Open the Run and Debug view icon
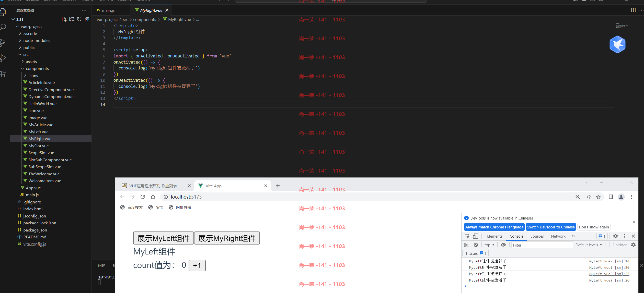This screenshot has height=293, width=644. pyautogui.click(x=3, y=58)
